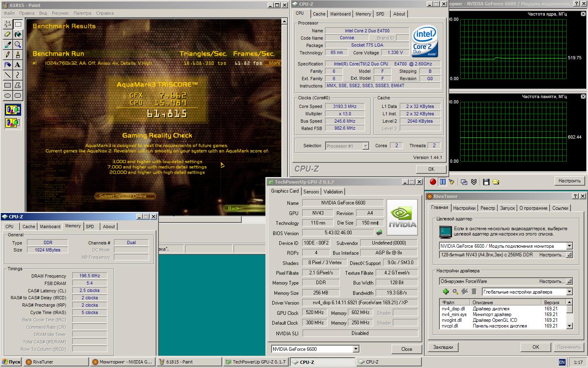Image resolution: width=588 pixels, height=368 pixels.
Task: Click the green plus add-profile icon in RivaTuner
Action: click(445, 292)
